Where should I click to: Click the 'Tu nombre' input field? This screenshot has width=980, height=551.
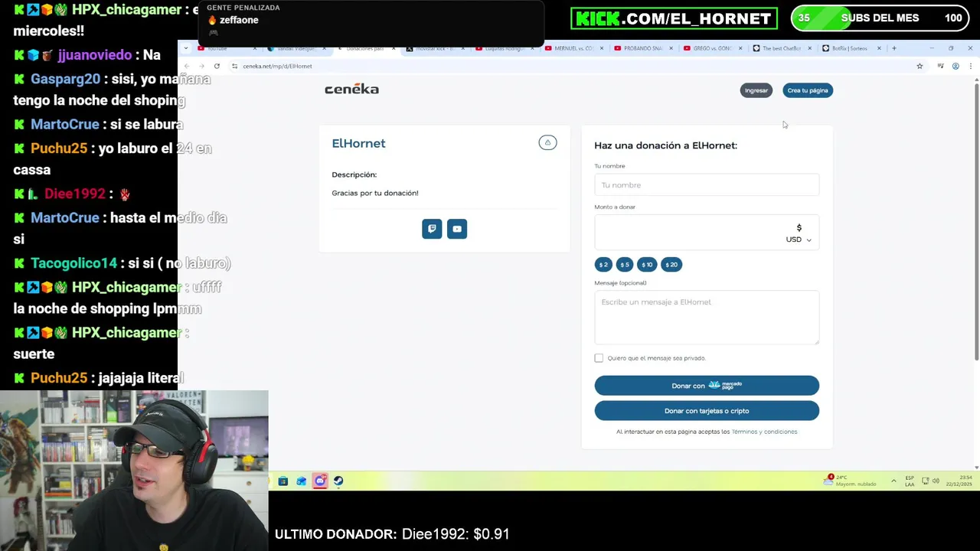707,185
